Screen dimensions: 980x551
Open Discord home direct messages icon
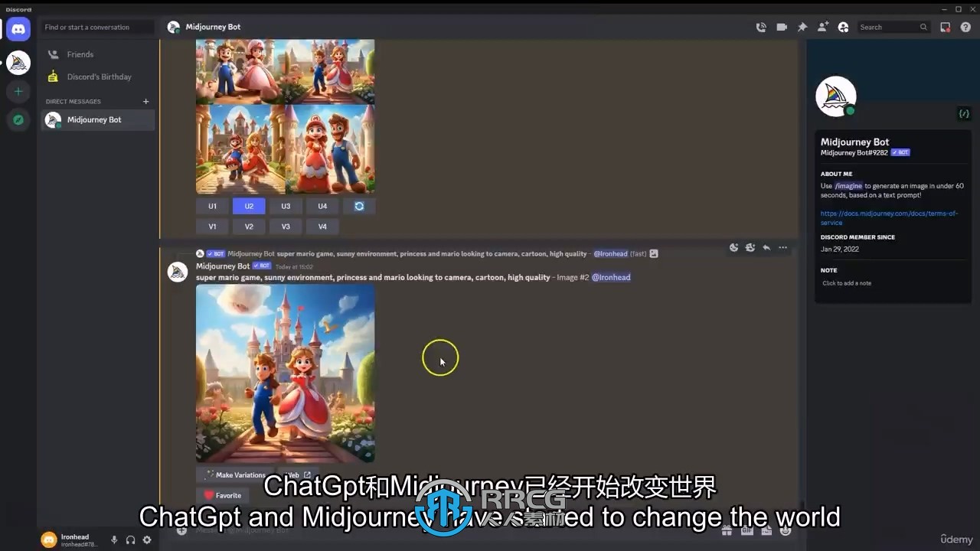coord(18,29)
